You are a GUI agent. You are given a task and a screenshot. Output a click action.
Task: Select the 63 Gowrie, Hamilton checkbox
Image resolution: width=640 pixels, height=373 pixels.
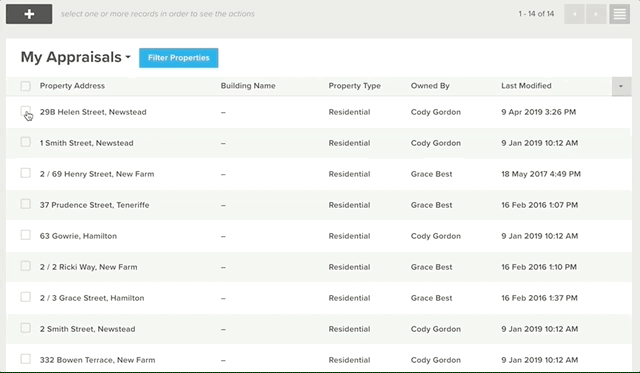[26, 235]
